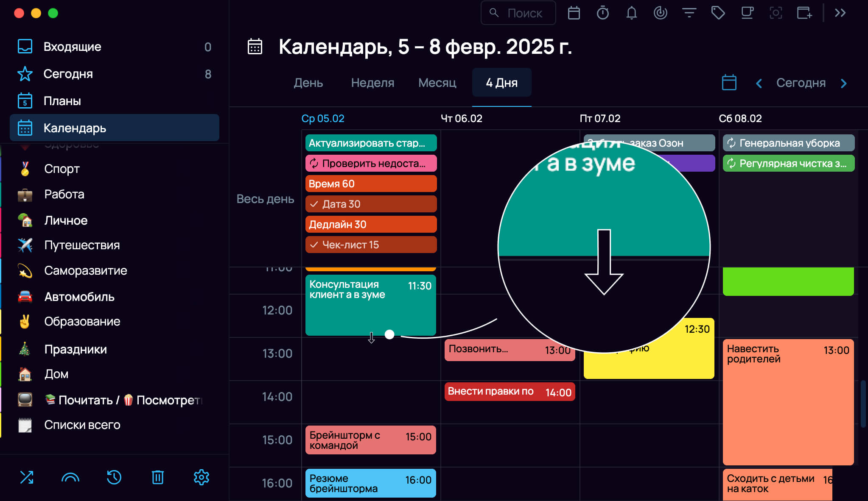Toggle recurring task Генеральная уборка

click(x=731, y=143)
